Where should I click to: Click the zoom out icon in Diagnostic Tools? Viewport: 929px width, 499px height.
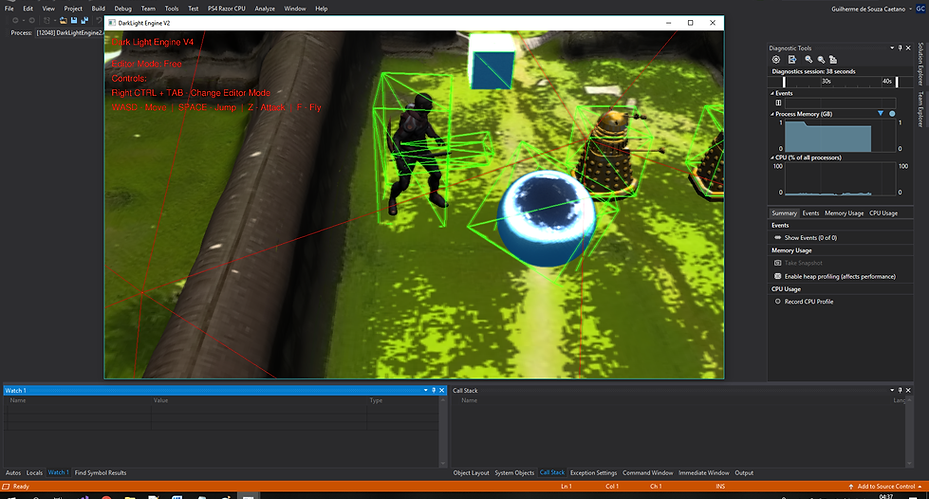(821, 59)
